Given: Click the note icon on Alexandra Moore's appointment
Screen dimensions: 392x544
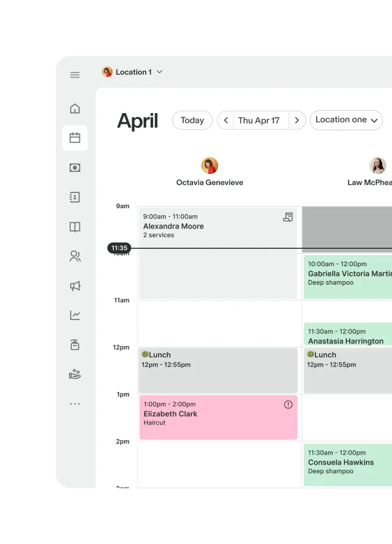Looking at the screenshot, I should (x=288, y=216).
